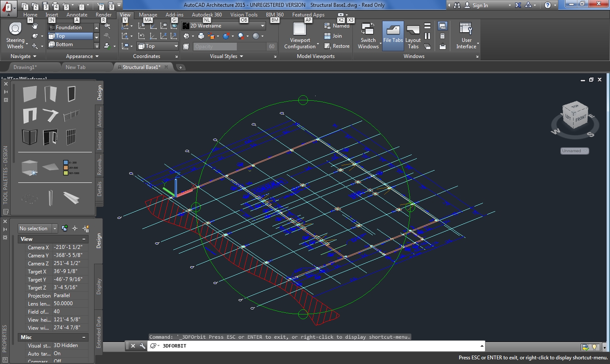Select the Space tool in tool palette
This screenshot has height=364, width=610.
[x=30, y=167]
